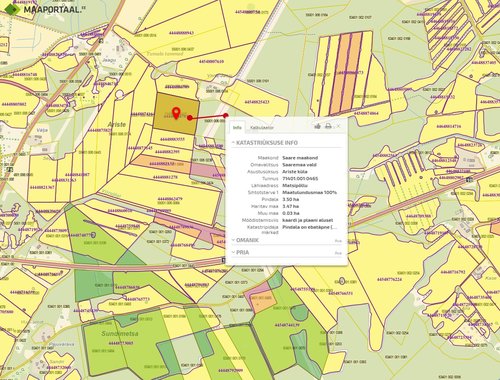Click the red location pin marker

click(x=176, y=113)
